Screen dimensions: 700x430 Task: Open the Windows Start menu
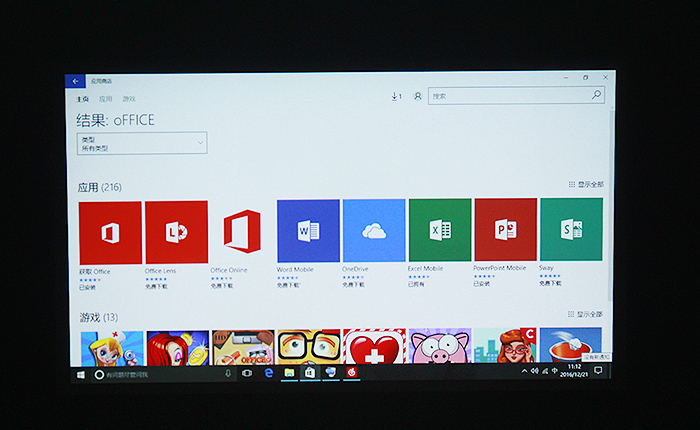[80, 373]
